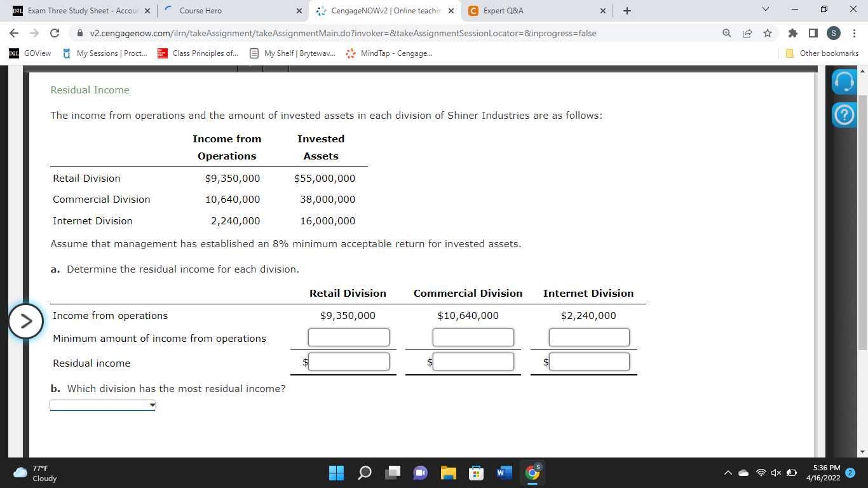Screen dimensions: 868x488
Task: Open the Cengage help question mark icon
Action: pyautogui.click(x=844, y=114)
